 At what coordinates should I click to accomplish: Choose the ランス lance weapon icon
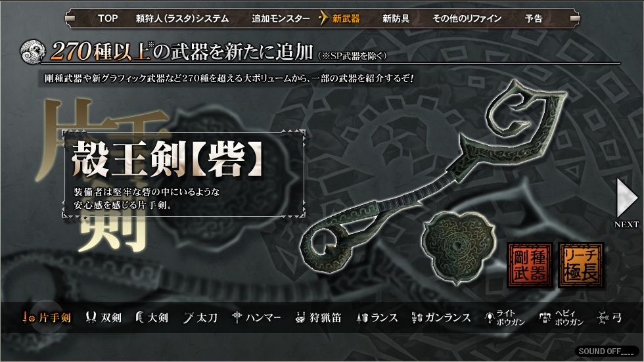(x=377, y=317)
